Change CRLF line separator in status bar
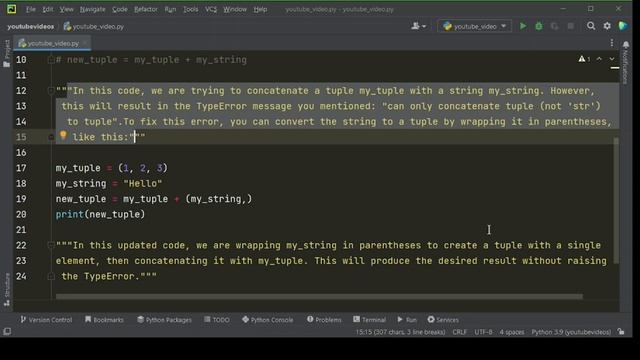The width and height of the screenshot is (640, 360). [x=460, y=332]
